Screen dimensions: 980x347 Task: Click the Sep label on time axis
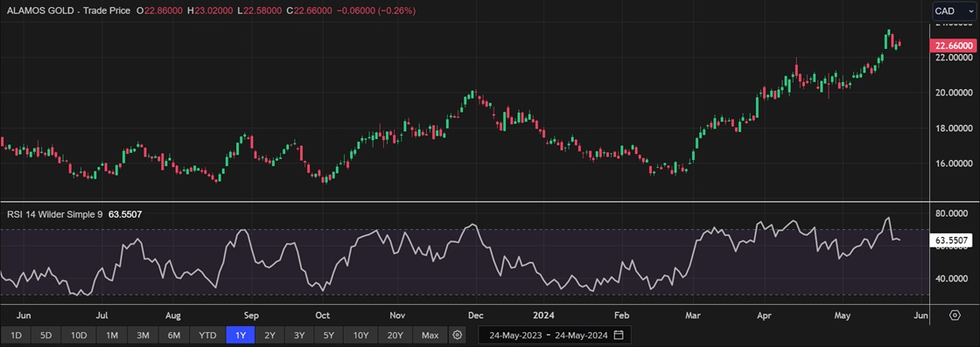tap(250, 315)
